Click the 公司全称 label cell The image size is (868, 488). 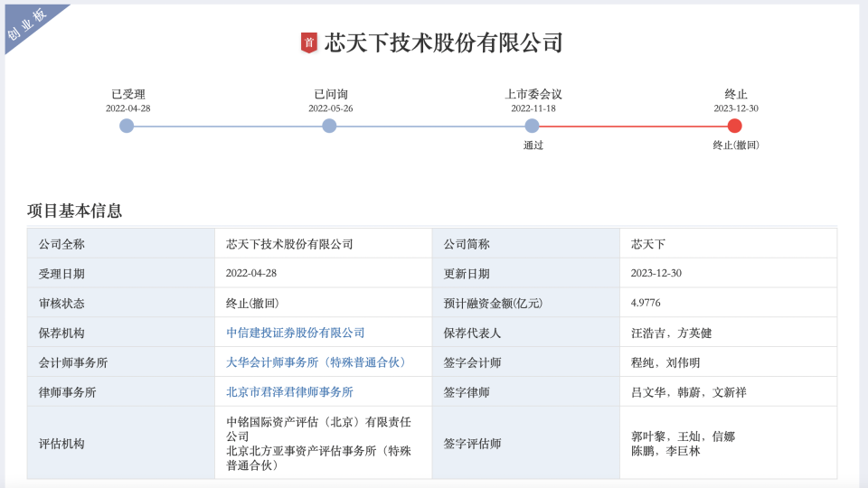click(x=120, y=244)
